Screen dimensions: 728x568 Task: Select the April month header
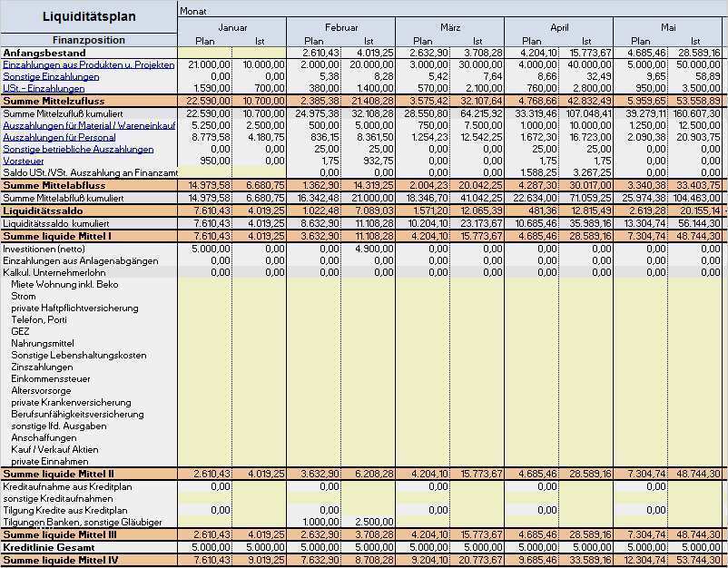559,27
